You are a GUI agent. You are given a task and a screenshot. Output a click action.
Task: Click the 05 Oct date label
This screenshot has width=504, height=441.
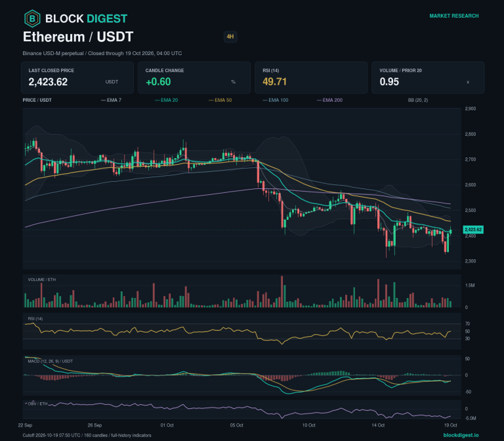(x=236, y=425)
